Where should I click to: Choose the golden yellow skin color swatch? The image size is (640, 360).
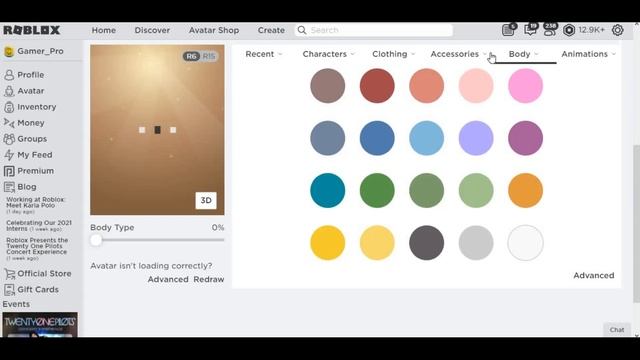point(327,243)
